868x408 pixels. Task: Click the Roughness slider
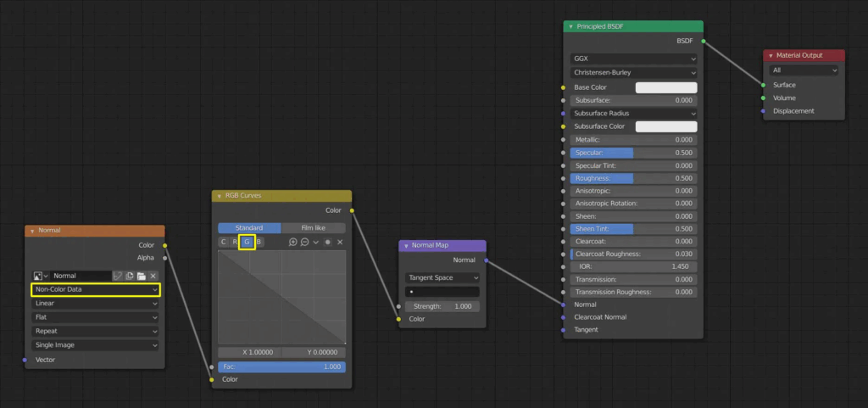[x=633, y=178]
